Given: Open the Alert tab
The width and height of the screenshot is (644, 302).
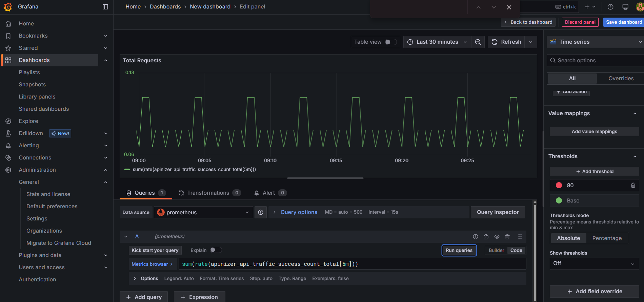Looking at the screenshot, I should (x=270, y=193).
